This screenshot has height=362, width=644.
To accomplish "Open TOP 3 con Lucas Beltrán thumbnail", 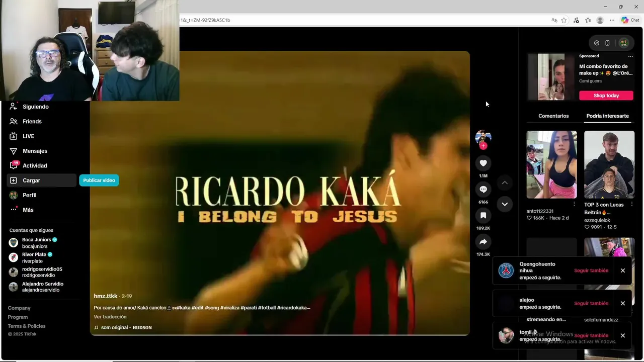I will (609, 164).
